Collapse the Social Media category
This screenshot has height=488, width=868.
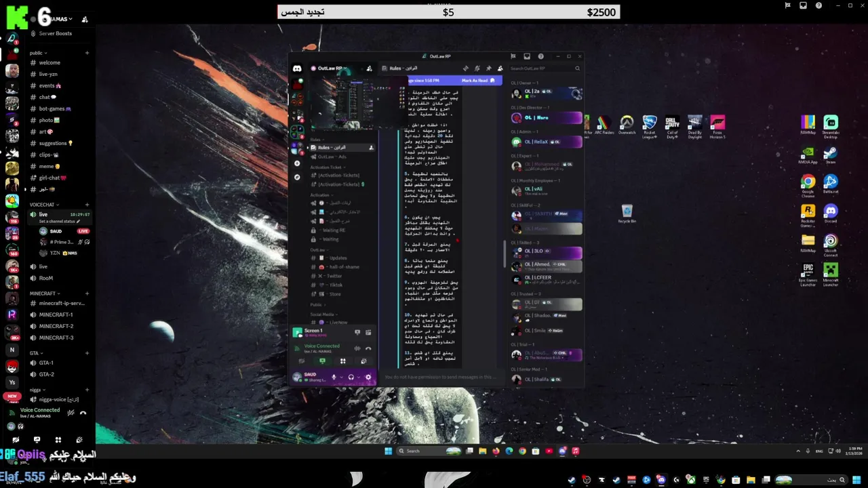323,314
